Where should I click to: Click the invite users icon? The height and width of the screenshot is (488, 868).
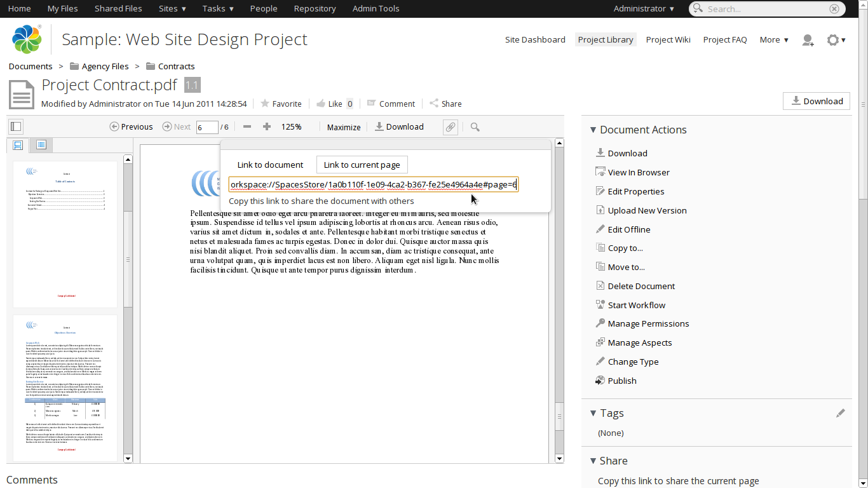pyautogui.click(x=808, y=40)
